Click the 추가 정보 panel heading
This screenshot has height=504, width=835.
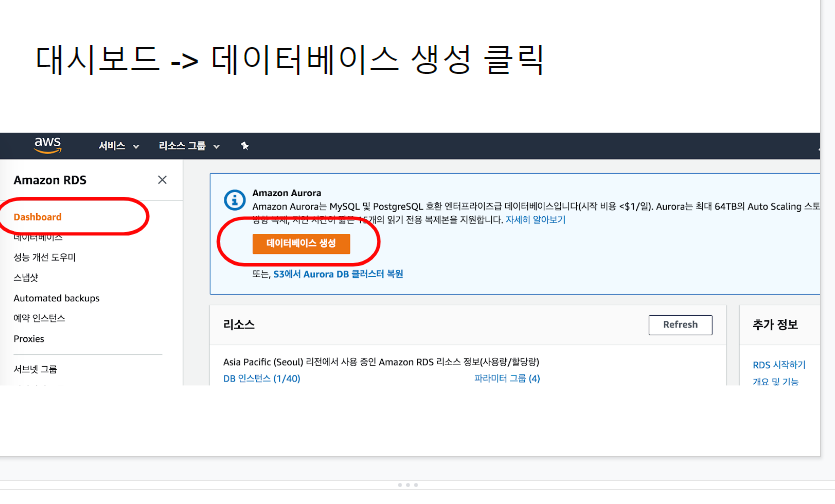775,324
